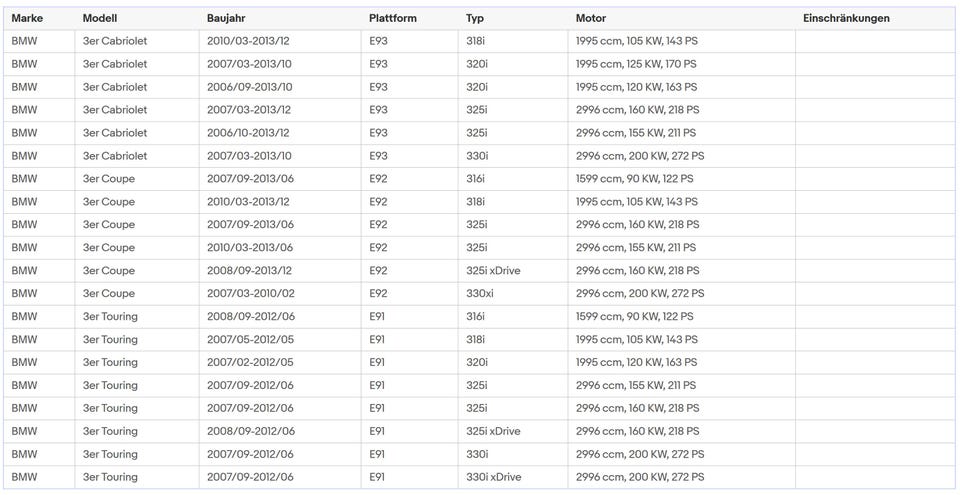
Task: Click the 2007/05-2012/05 Baujahr cell
Action: tap(280, 339)
